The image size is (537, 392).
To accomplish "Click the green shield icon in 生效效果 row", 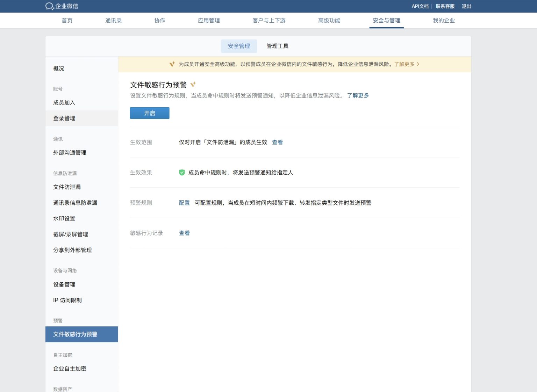I will click(x=182, y=172).
